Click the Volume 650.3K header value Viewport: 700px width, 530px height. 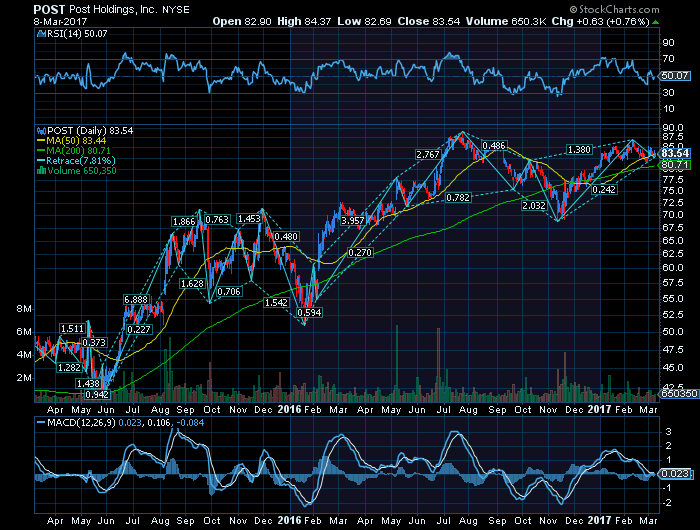point(506,21)
